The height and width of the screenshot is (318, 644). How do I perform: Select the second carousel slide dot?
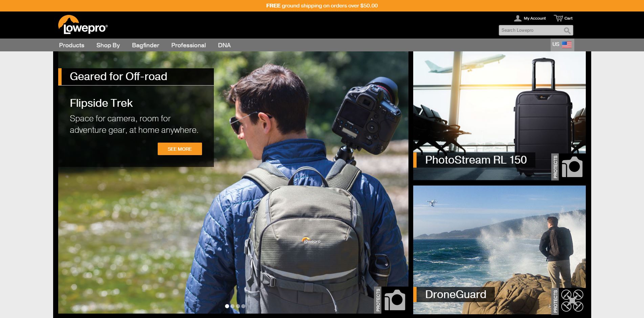232,306
